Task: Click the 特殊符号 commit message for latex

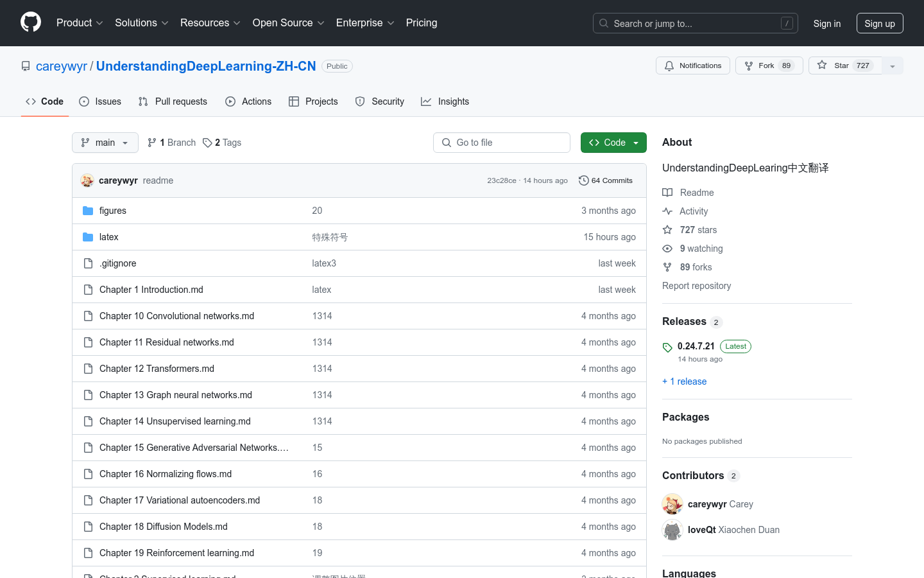Action: coord(330,237)
